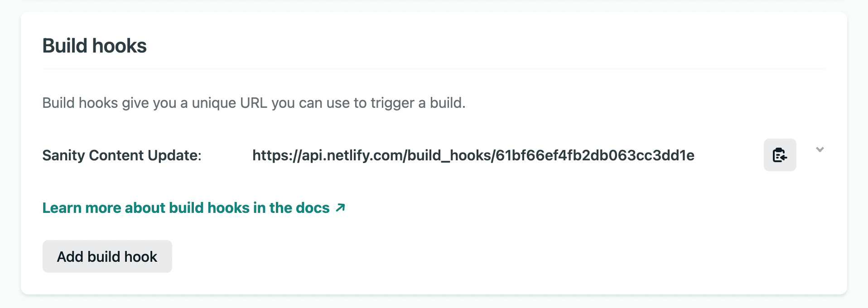Image resolution: width=868 pixels, height=308 pixels.
Task: Toggle the chevron at the hook row's end
Action: 820,149
